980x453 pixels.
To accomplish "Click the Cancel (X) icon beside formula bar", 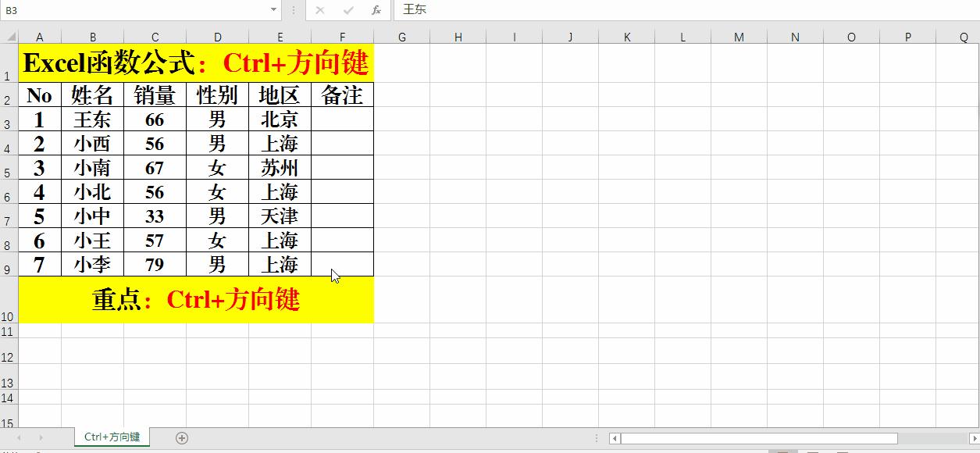I will 320,10.
